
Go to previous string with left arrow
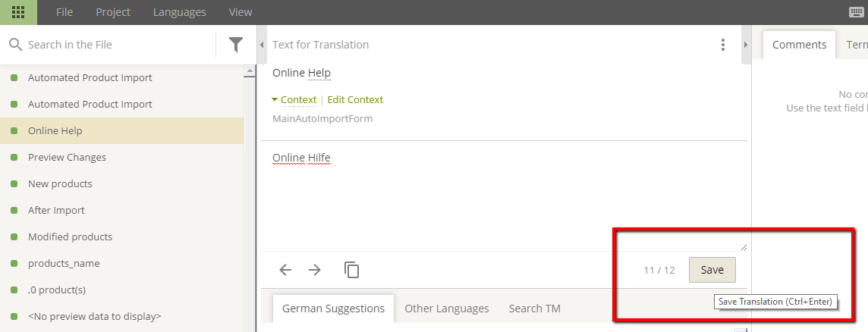point(285,270)
